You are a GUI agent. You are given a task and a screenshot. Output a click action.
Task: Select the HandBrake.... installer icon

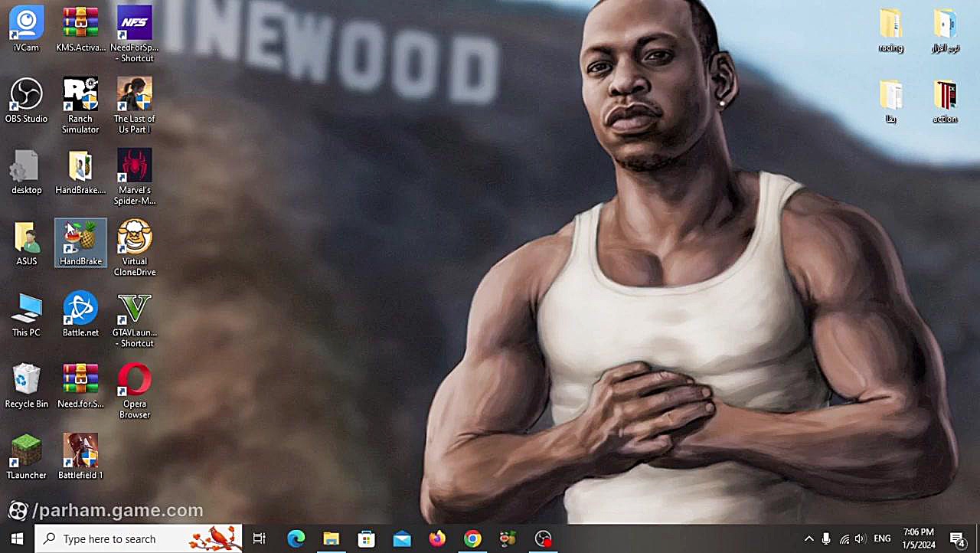click(x=80, y=172)
